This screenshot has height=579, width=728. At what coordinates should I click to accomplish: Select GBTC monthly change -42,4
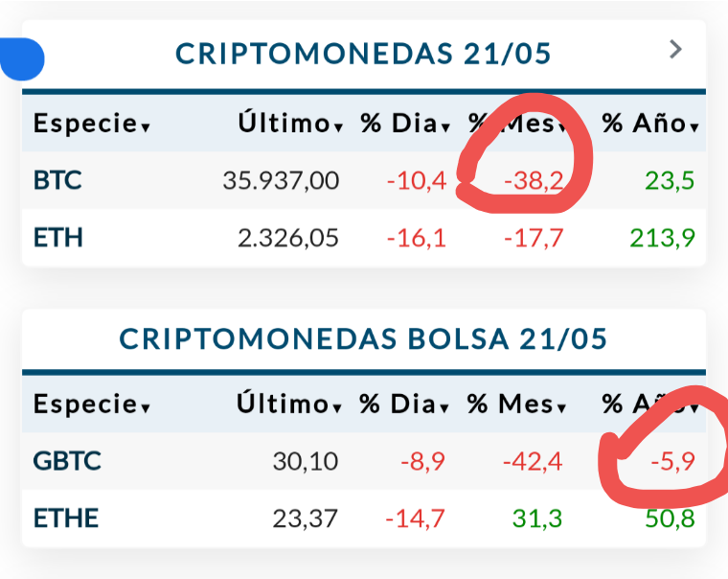click(533, 461)
